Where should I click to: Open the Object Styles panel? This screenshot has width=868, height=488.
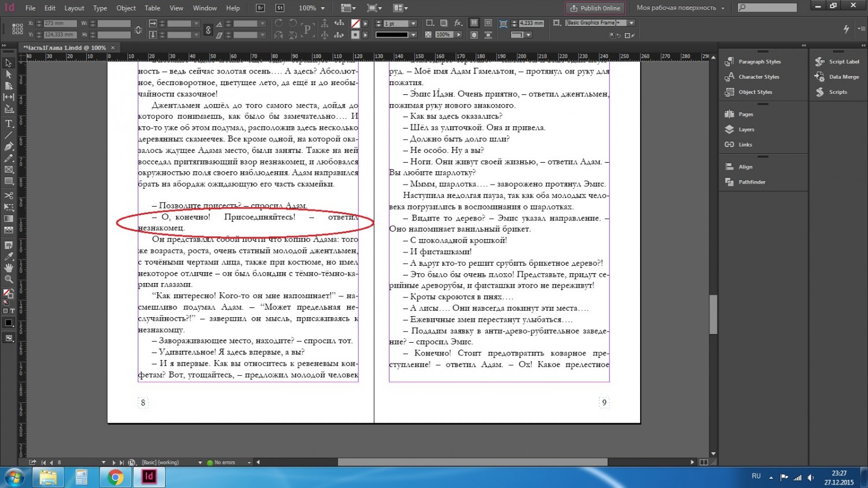click(748, 91)
